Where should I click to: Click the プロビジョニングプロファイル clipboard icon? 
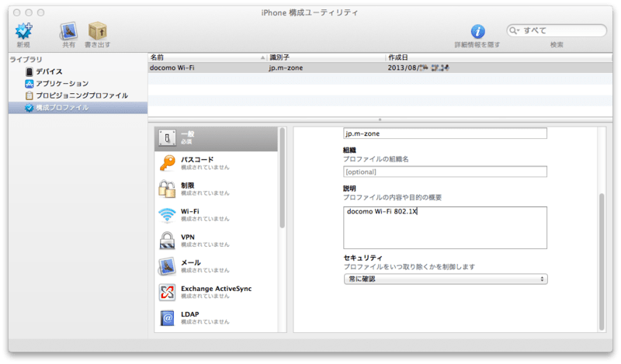(29, 95)
